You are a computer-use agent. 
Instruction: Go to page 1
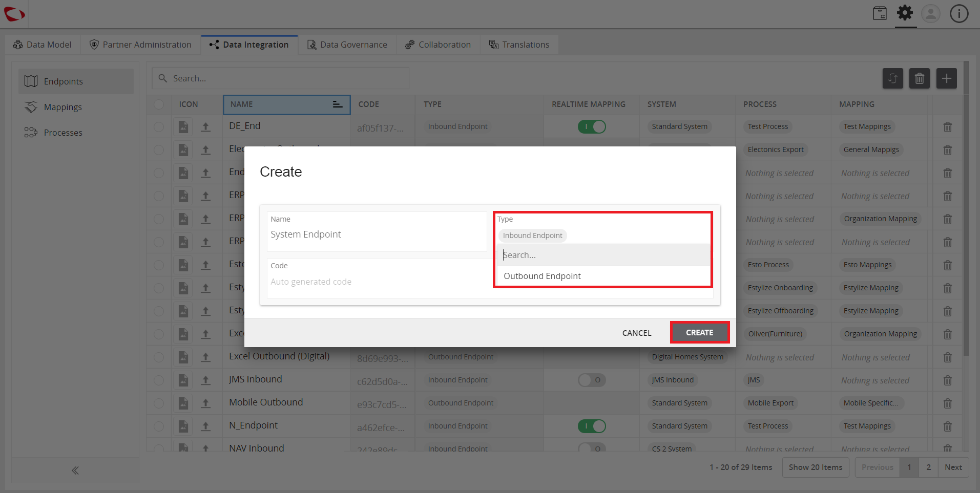909,467
